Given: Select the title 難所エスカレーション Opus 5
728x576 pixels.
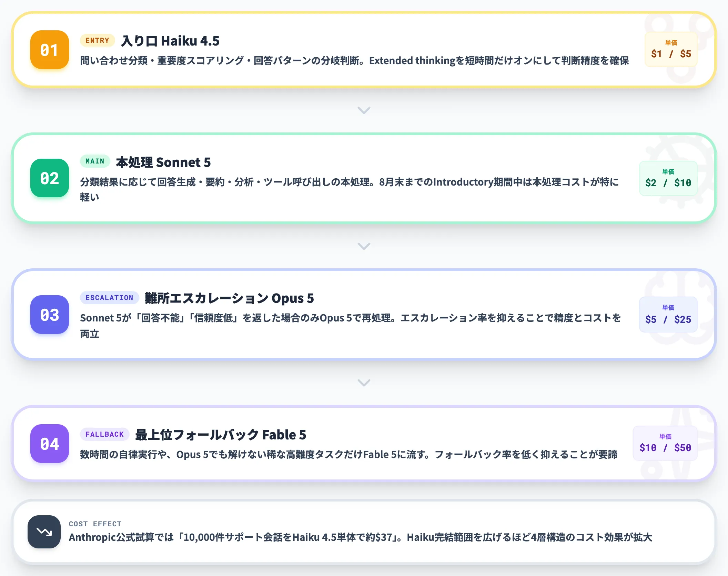Looking at the screenshot, I should click(x=229, y=298).
